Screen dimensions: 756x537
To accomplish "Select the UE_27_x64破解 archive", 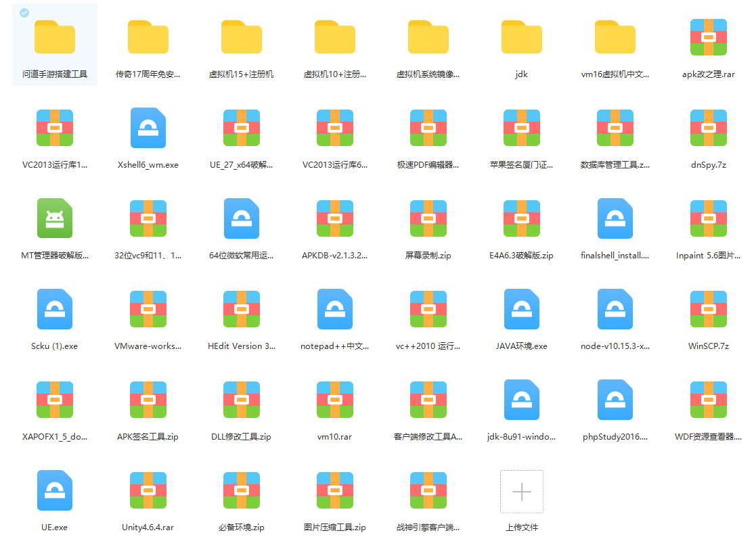I will (x=242, y=128).
